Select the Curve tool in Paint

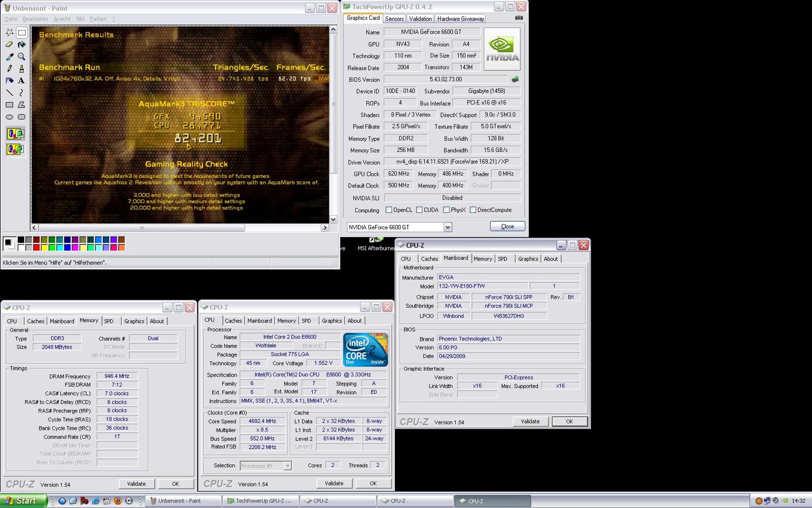[x=22, y=92]
